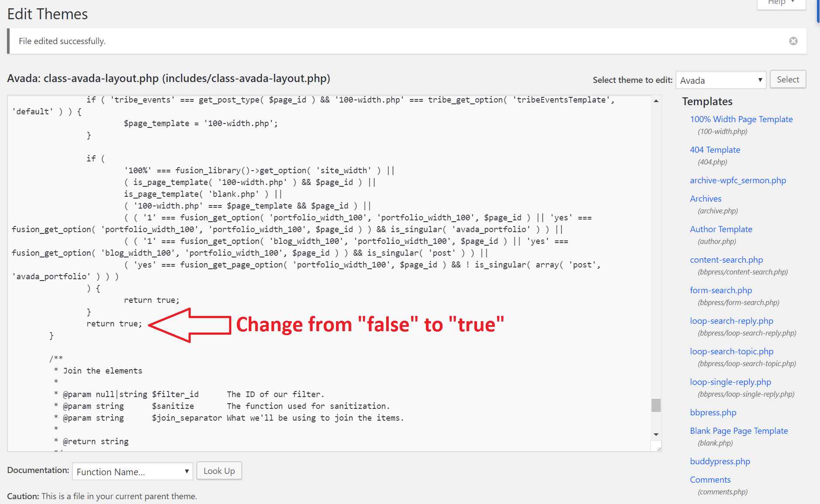The height and width of the screenshot is (504, 820).
Task: Click the '(100-width.php)' filename caption
Action: (722, 131)
